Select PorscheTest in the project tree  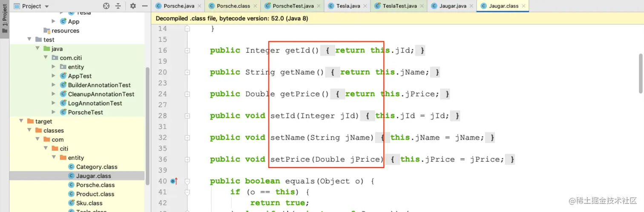[x=85, y=112]
